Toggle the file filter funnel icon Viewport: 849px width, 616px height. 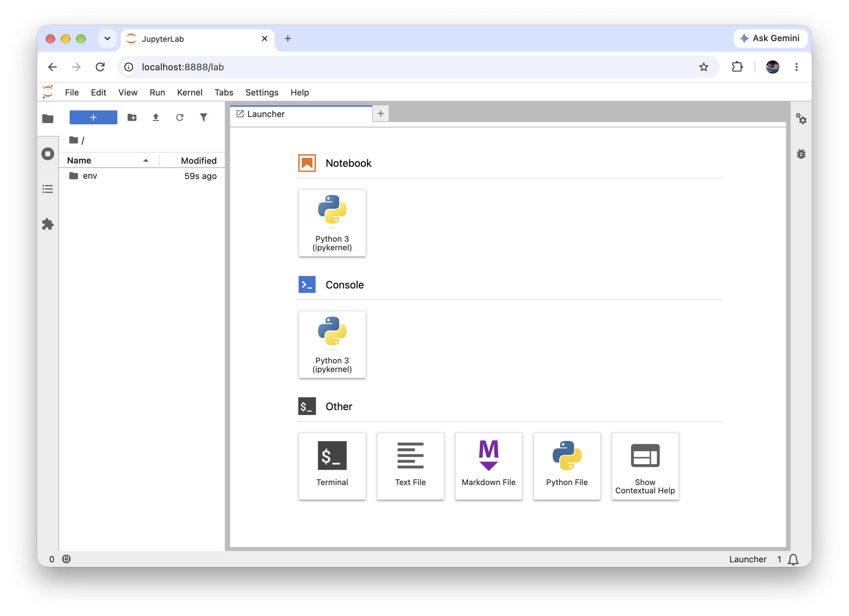pos(204,117)
